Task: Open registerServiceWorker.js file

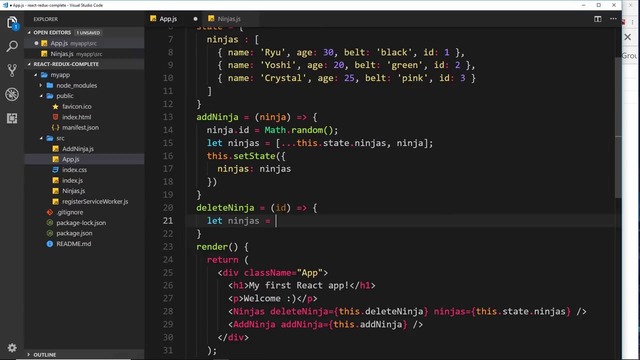Action: (84, 202)
